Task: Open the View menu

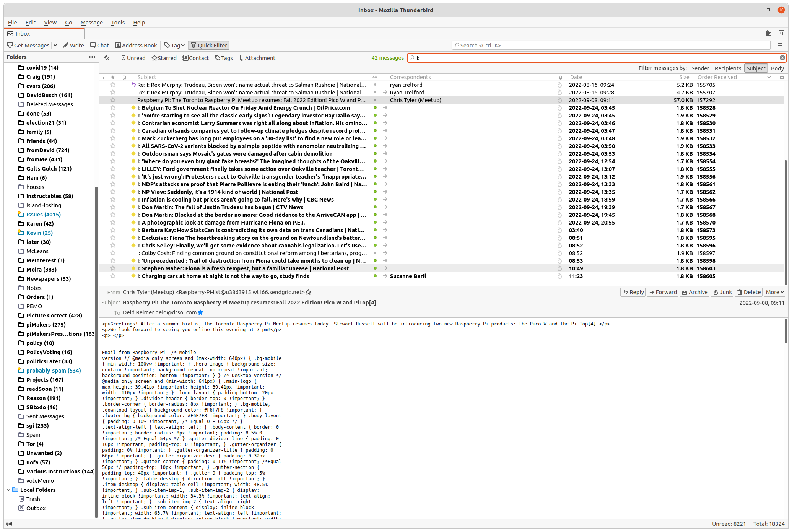Action: coord(50,23)
